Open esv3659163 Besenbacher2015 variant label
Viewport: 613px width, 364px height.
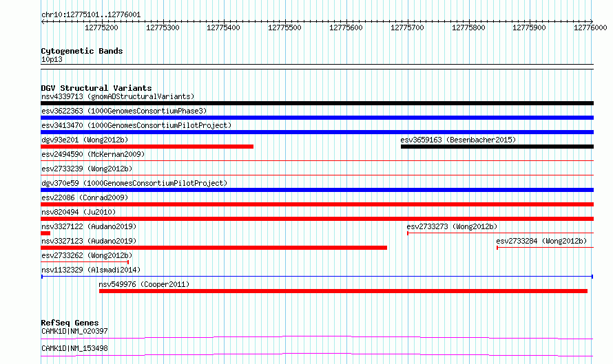458,140
